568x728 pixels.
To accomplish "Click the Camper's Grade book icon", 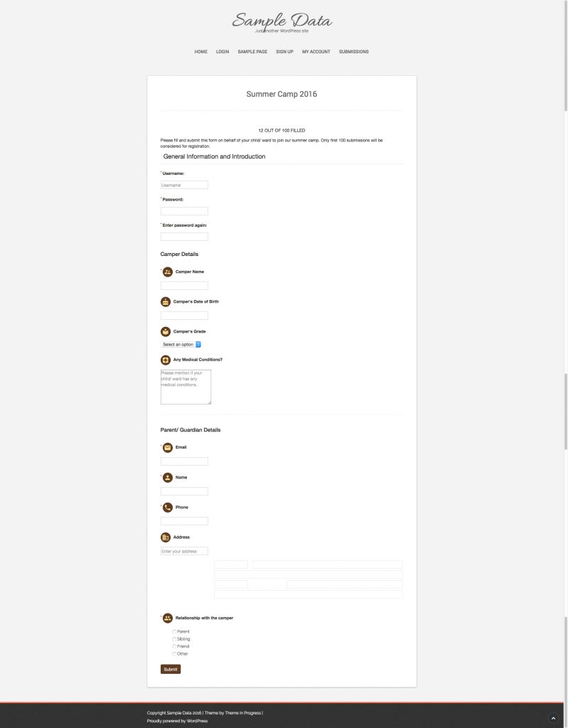I will pos(166,331).
